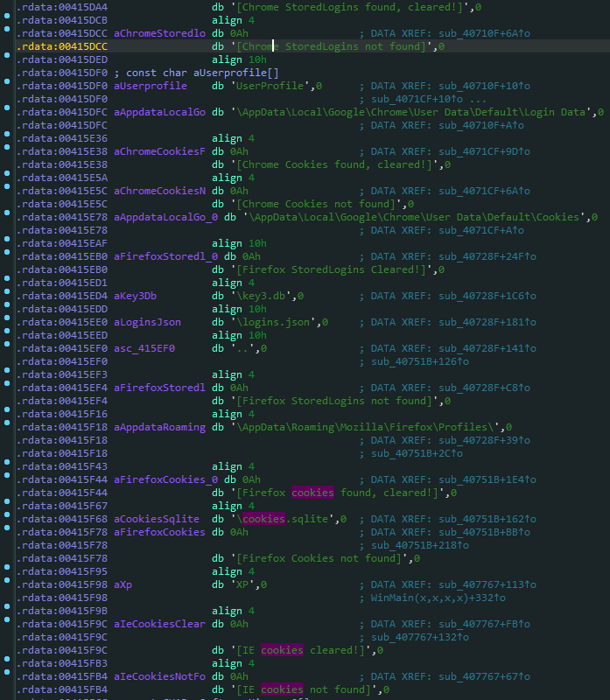Select the aFirefoxCookies_0 label
This screenshot has width=610, height=700.
pyautogui.click(x=165, y=479)
